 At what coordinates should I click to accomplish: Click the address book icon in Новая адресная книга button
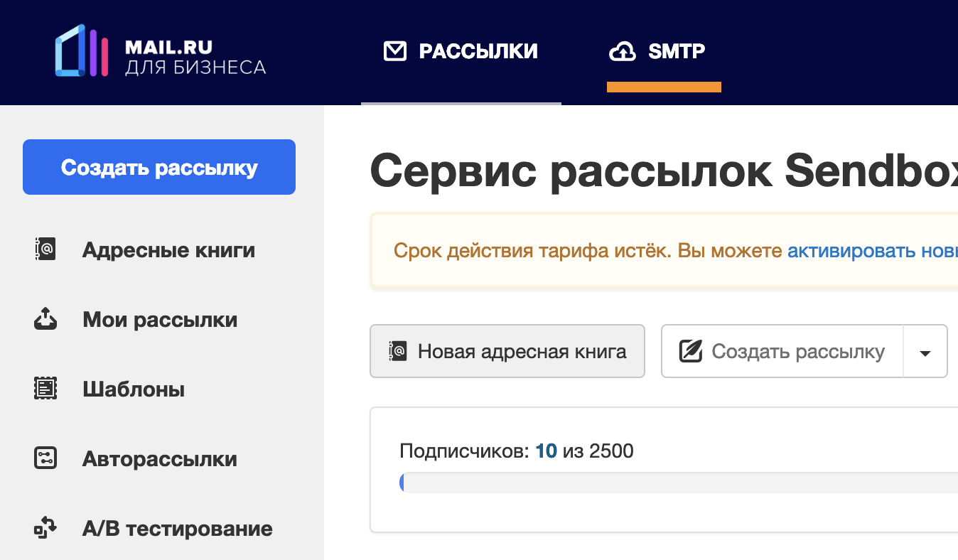pyautogui.click(x=398, y=351)
